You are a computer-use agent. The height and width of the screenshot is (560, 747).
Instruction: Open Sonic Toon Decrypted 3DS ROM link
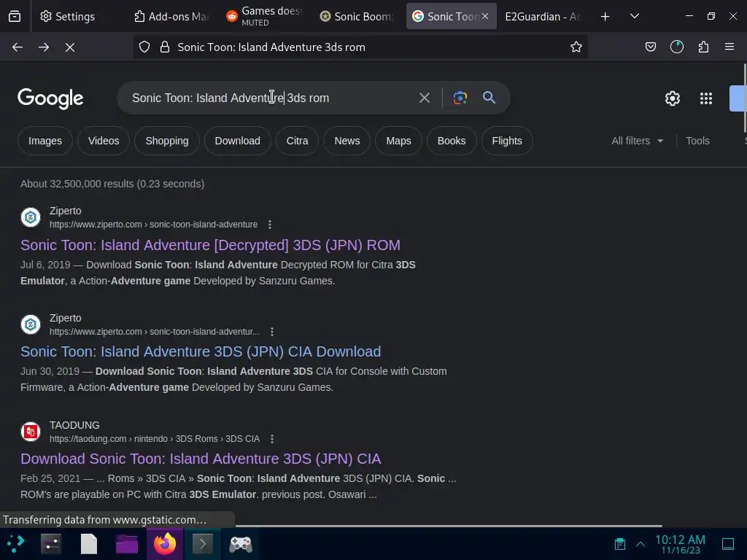pyautogui.click(x=210, y=245)
